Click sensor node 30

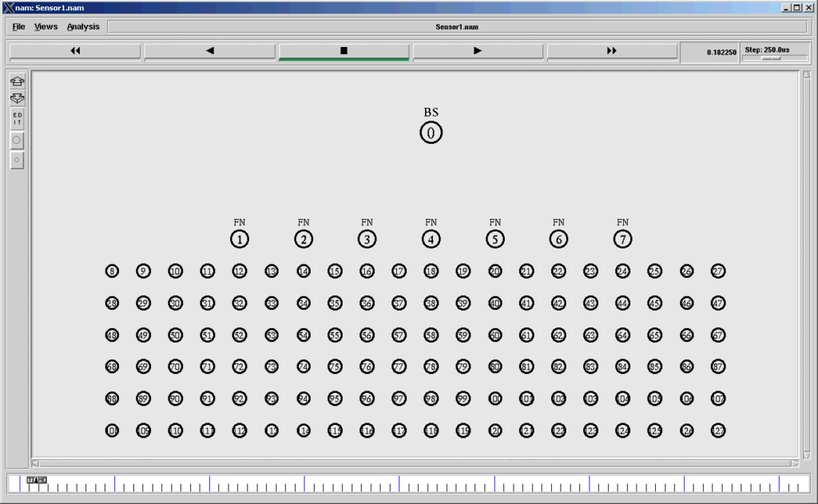coord(175,304)
